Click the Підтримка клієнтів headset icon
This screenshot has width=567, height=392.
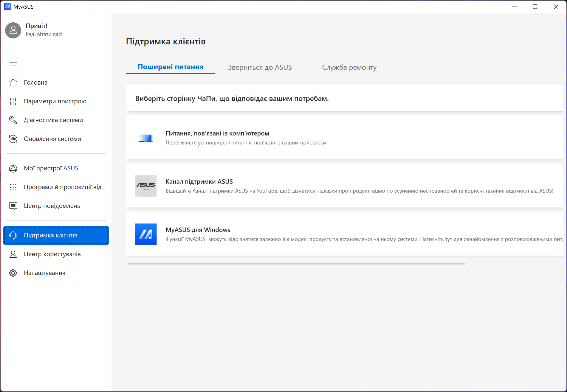13,235
